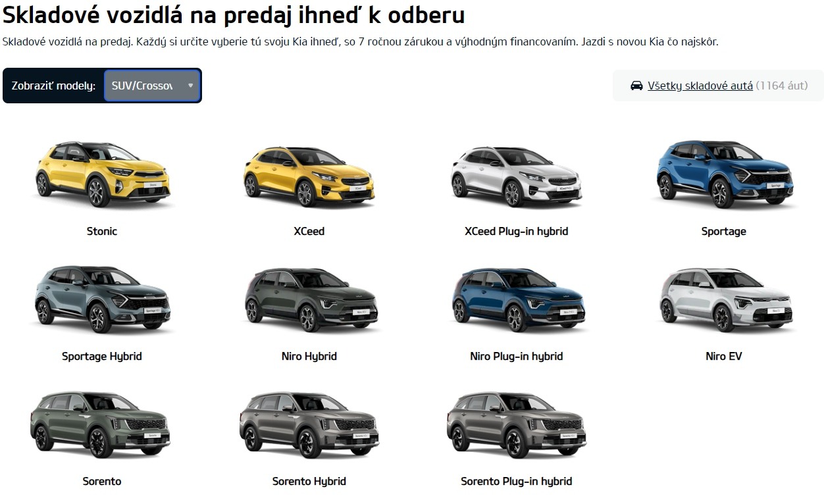Choose the Sorento Plug-in hybrid car image

(x=515, y=425)
